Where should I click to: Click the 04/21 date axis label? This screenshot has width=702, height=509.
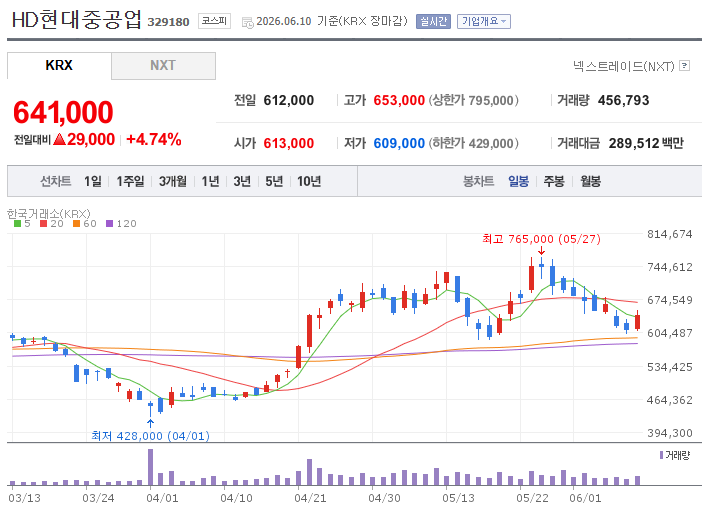click(310, 498)
